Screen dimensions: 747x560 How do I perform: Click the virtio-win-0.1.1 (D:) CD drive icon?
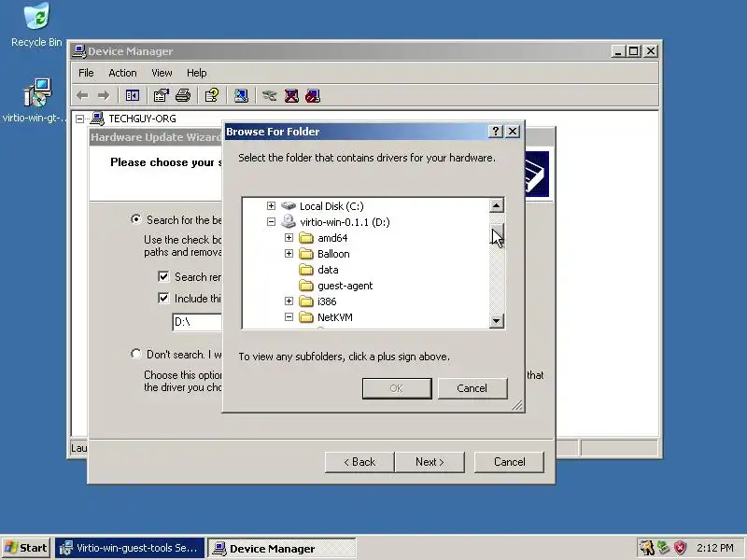(x=289, y=221)
